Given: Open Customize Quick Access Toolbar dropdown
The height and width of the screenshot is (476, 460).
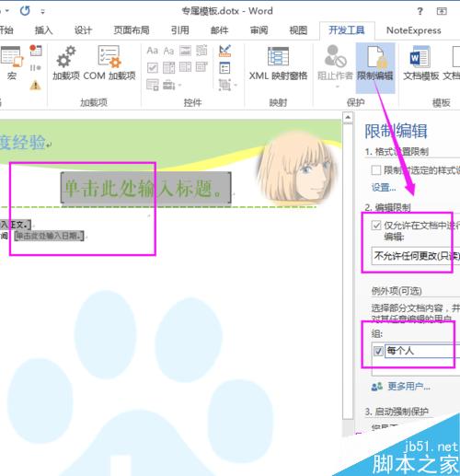Looking at the screenshot, I should (x=43, y=12).
